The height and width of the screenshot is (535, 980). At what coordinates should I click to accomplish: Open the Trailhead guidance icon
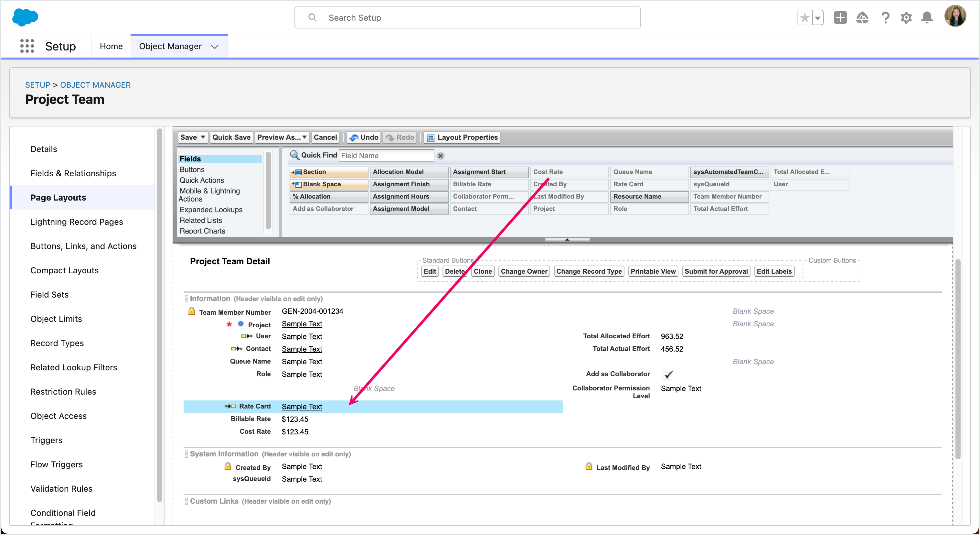pyautogui.click(x=862, y=17)
